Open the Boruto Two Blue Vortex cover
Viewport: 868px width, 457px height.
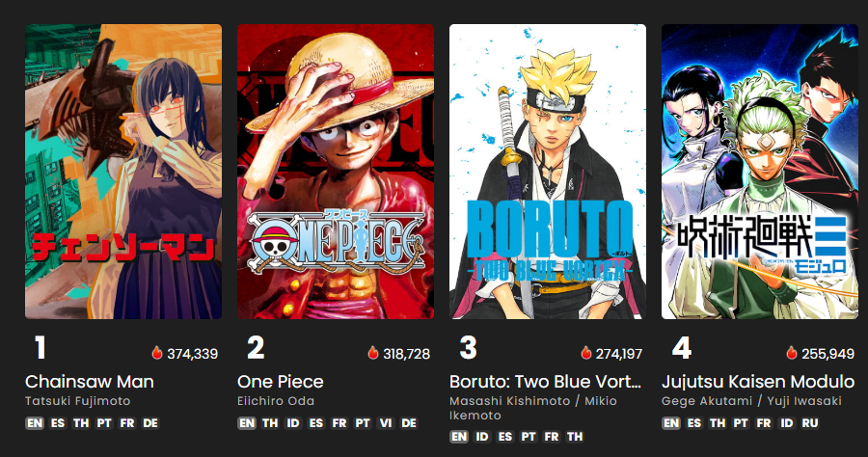tap(548, 172)
